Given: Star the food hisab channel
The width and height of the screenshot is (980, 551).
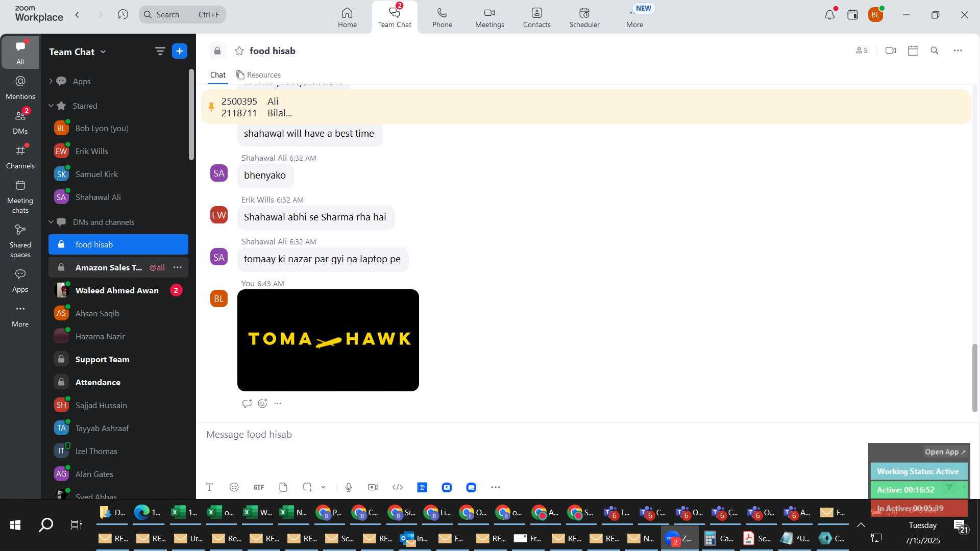Looking at the screenshot, I should coord(239,51).
